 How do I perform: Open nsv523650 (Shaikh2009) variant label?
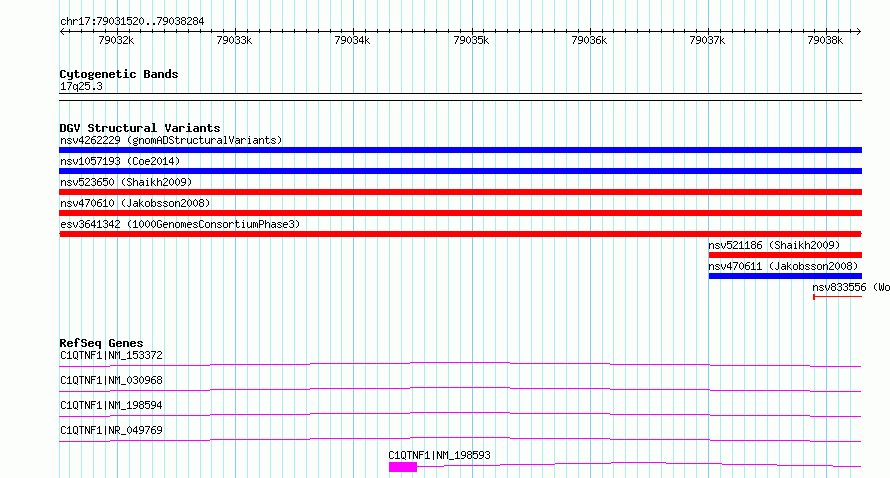126,182
